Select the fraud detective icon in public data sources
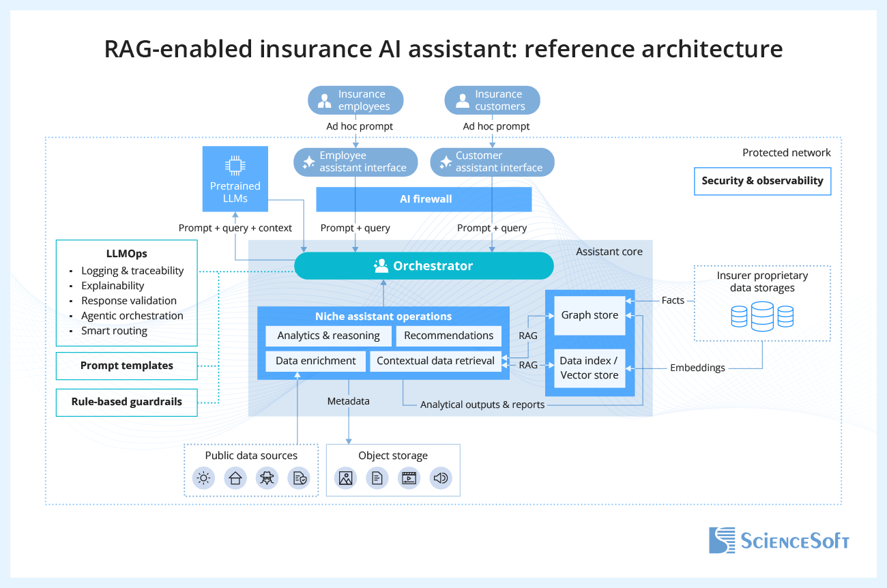This screenshot has width=887, height=588. pyautogui.click(x=267, y=478)
